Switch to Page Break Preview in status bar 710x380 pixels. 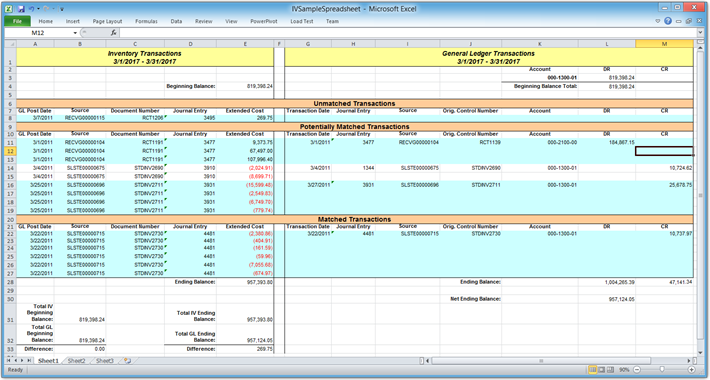610,370
